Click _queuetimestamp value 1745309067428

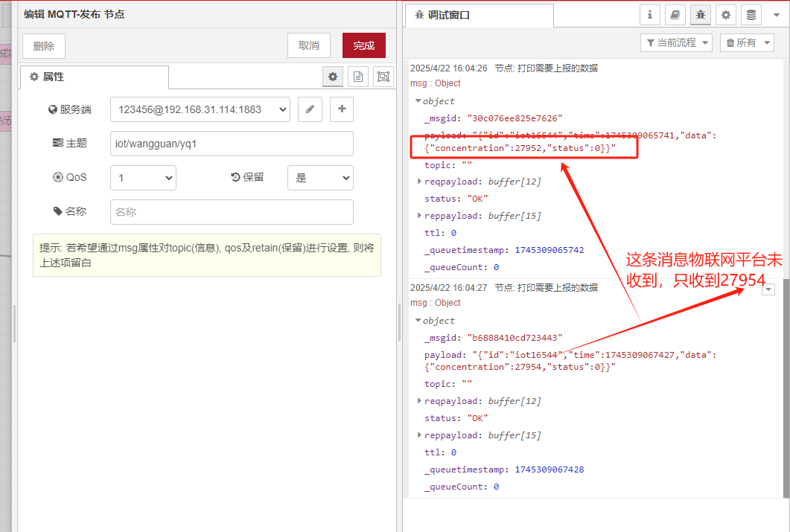click(550, 469)
